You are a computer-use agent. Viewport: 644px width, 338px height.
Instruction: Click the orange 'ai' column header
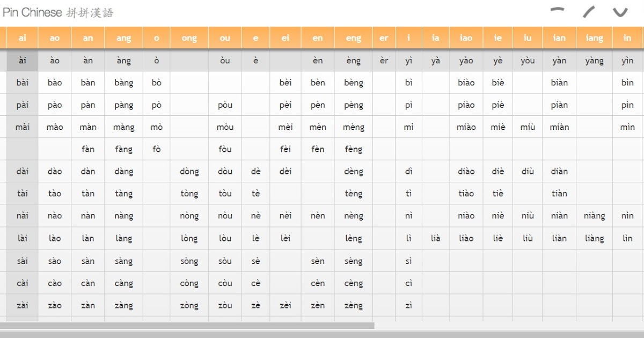(21, 38)
